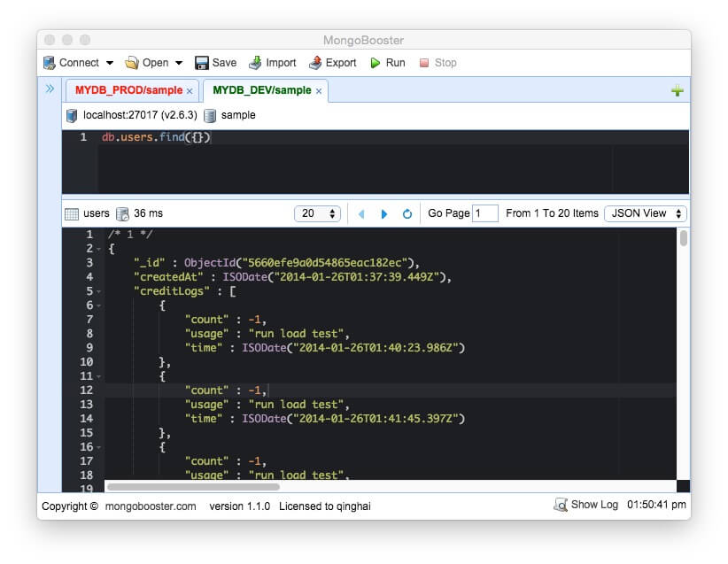Close the MYDB_DEV/sample tab

(x=319, y=91)
